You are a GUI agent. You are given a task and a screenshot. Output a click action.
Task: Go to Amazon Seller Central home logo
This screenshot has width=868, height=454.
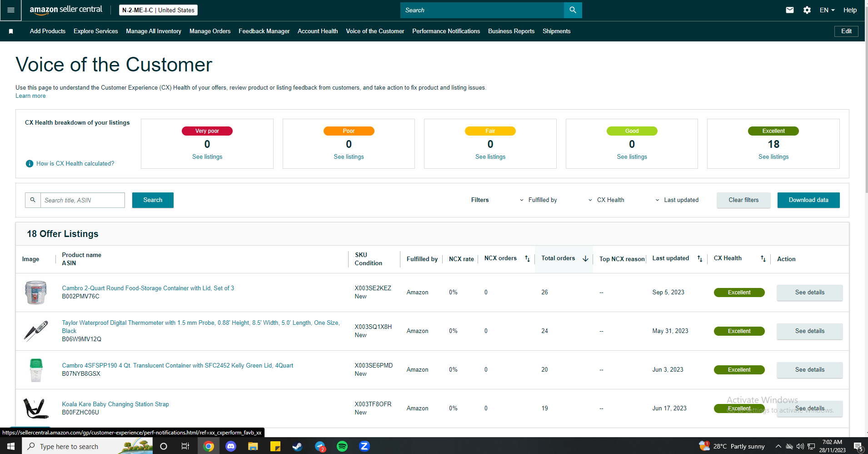tap(66, 10)
